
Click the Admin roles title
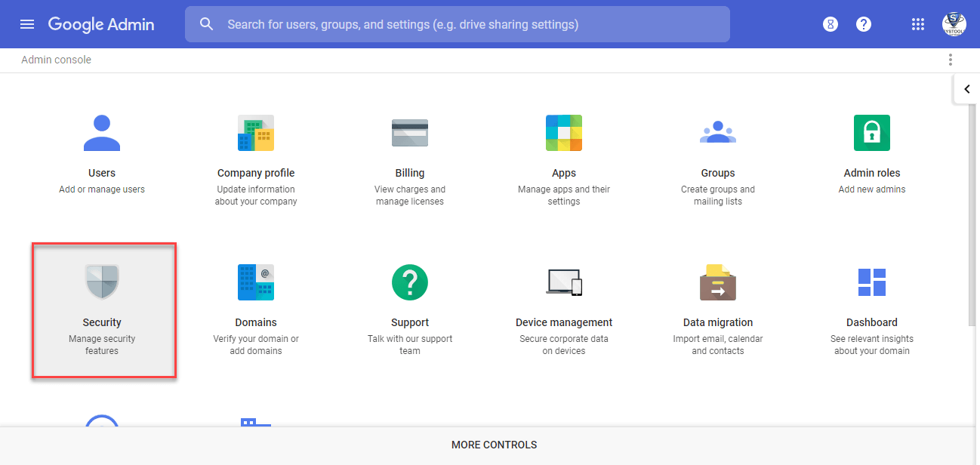(872, 173)
